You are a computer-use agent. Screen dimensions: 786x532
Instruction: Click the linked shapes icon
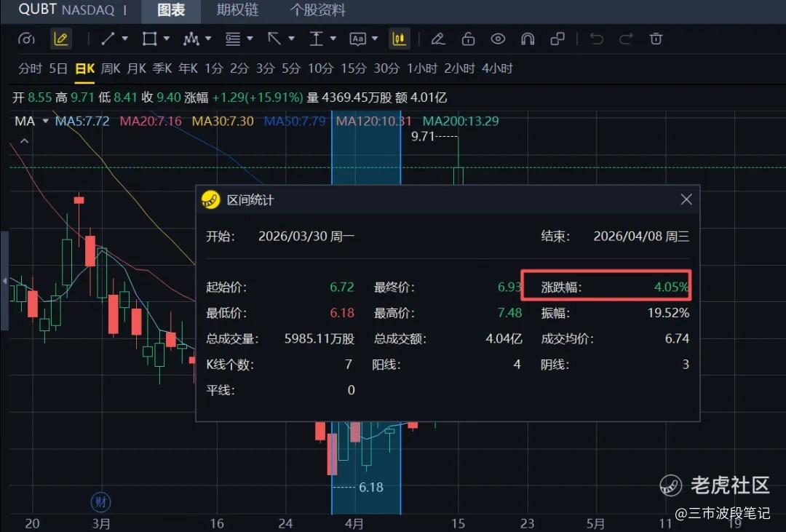tap(557, 39)
